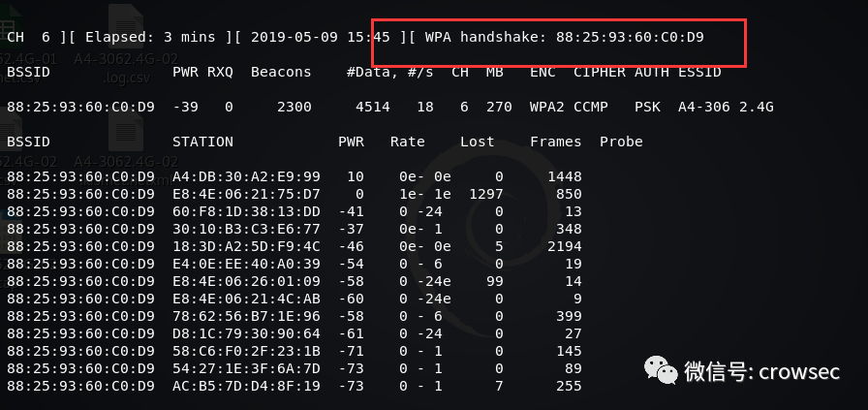Select station 18:3D:A2:5D:F9:4C

coord(246,246)
